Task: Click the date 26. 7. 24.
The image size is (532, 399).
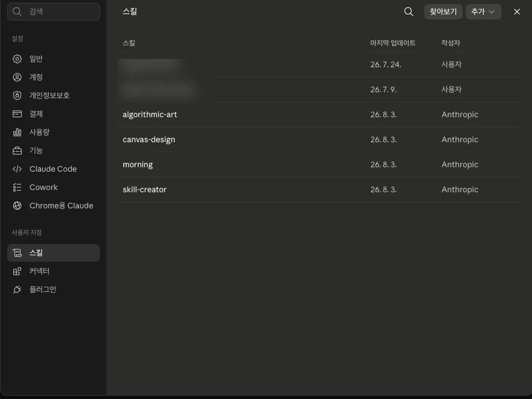Action: 386,64
